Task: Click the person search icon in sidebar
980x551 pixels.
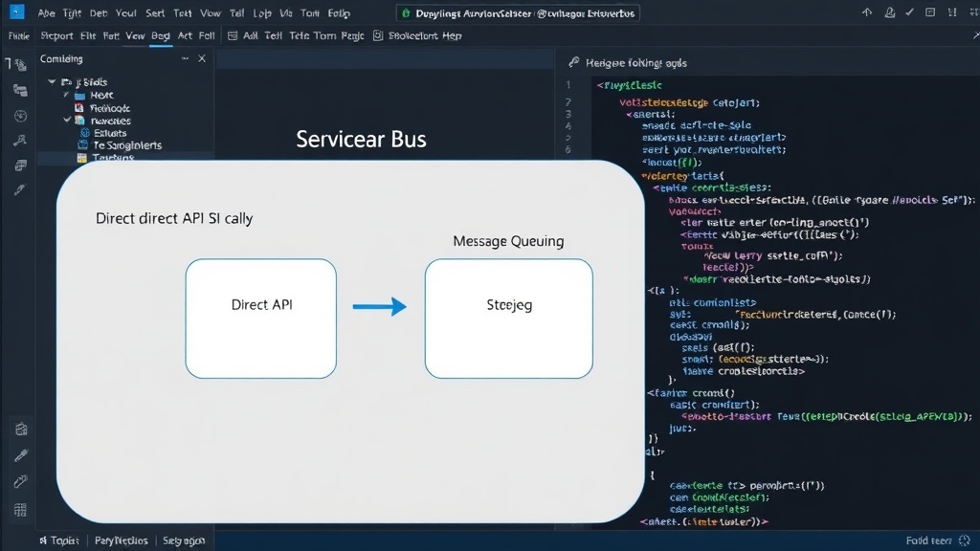Action: pos(20,141)
